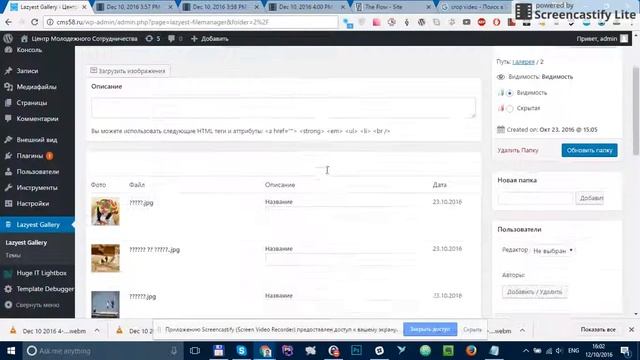Collapse the menu with Свернуть меню

(37, 305)
